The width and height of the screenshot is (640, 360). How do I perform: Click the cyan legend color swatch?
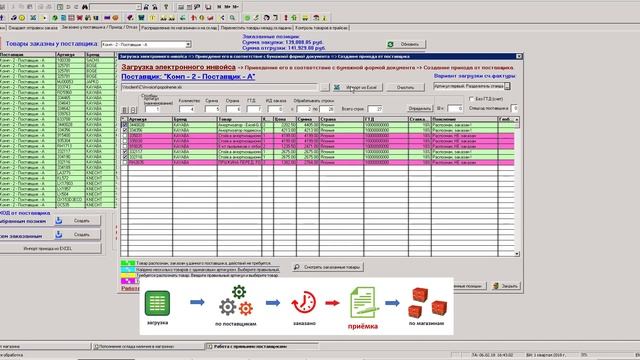(128, 270)
